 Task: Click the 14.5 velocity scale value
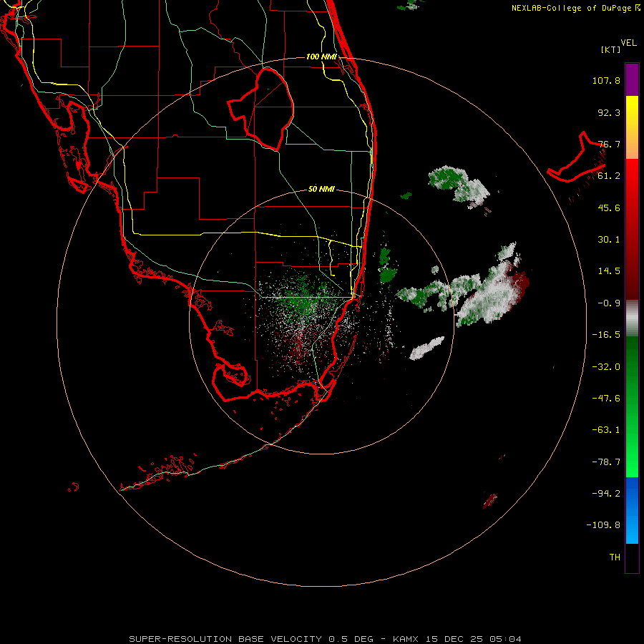pos(609,271)
